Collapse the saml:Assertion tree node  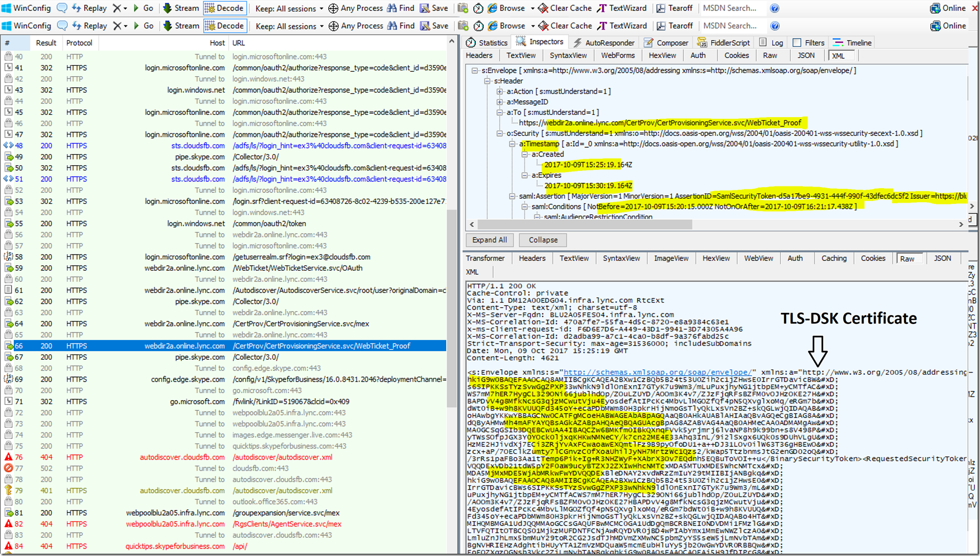tap(512, 196)
